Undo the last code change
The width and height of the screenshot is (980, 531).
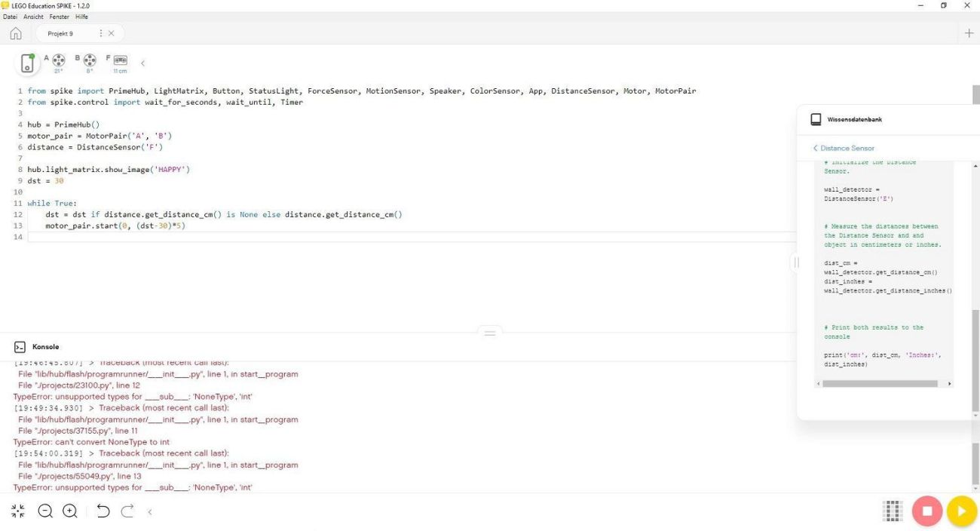pos(103,511)
